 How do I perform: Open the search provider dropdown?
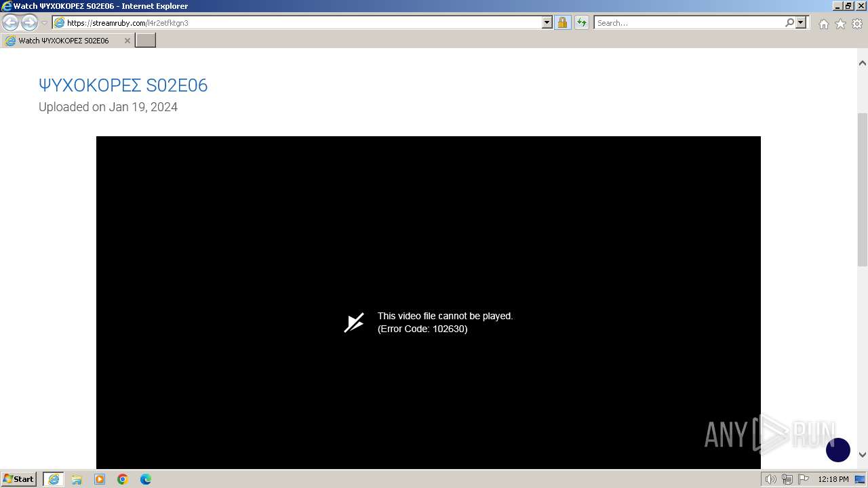tap(801, 22)
